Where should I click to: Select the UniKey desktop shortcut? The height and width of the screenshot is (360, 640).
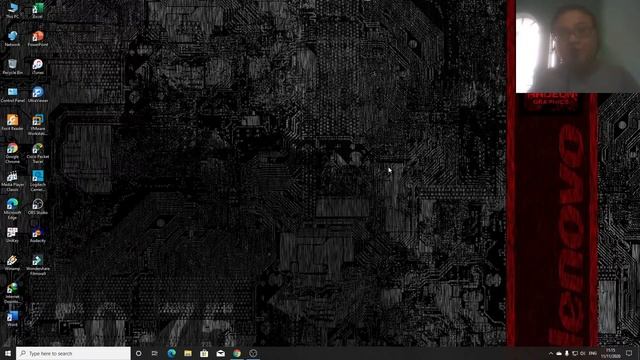pyautogui.click(x=13, y=235)
